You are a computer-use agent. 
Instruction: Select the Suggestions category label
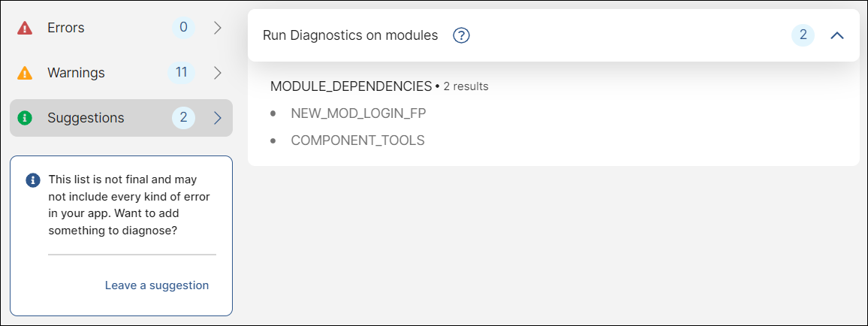[86, 118]
